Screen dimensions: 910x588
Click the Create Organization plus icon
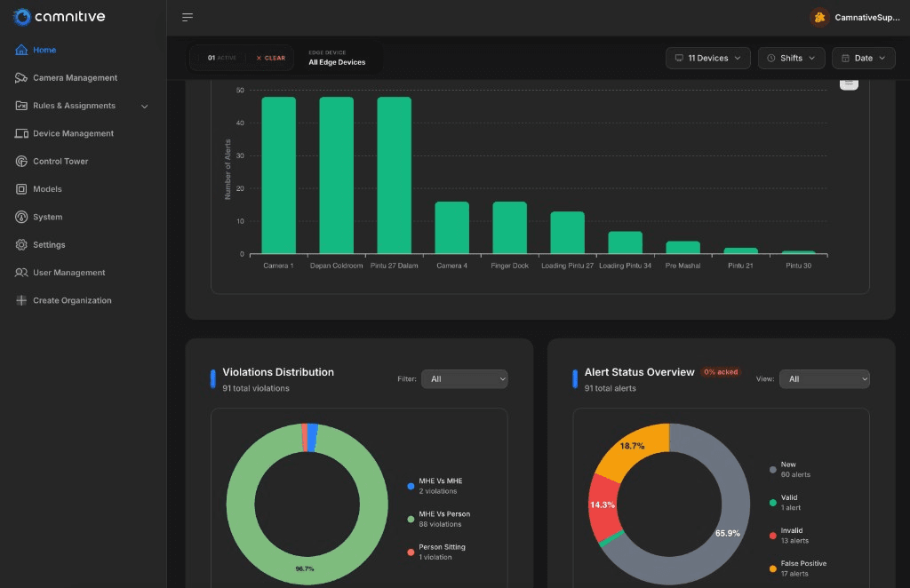tap(21, 300)
